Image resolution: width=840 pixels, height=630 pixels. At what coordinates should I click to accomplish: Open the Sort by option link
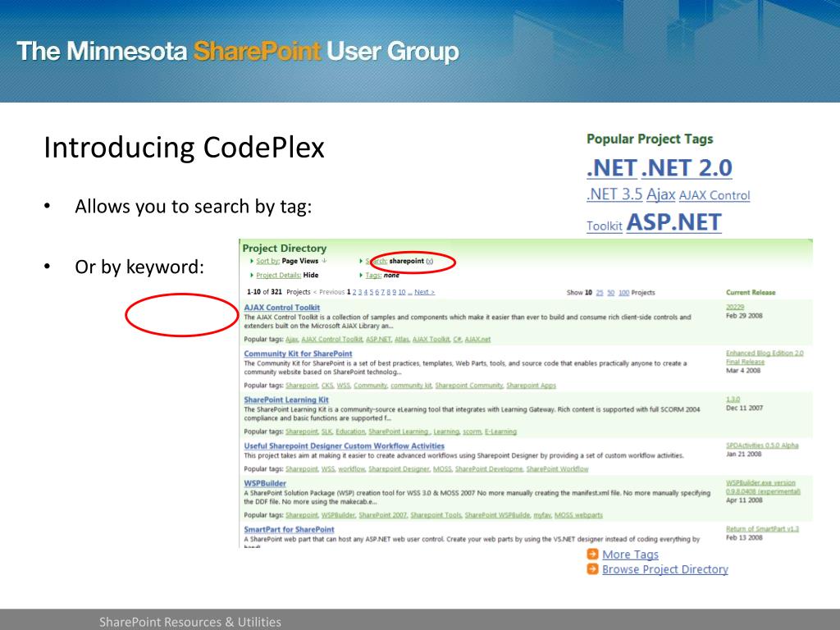(268, 261)
